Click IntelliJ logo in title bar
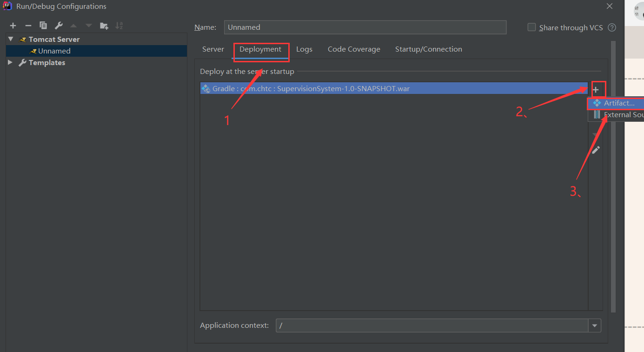The width and height of the screenshot is (644, 352). [x=7, y=6]
